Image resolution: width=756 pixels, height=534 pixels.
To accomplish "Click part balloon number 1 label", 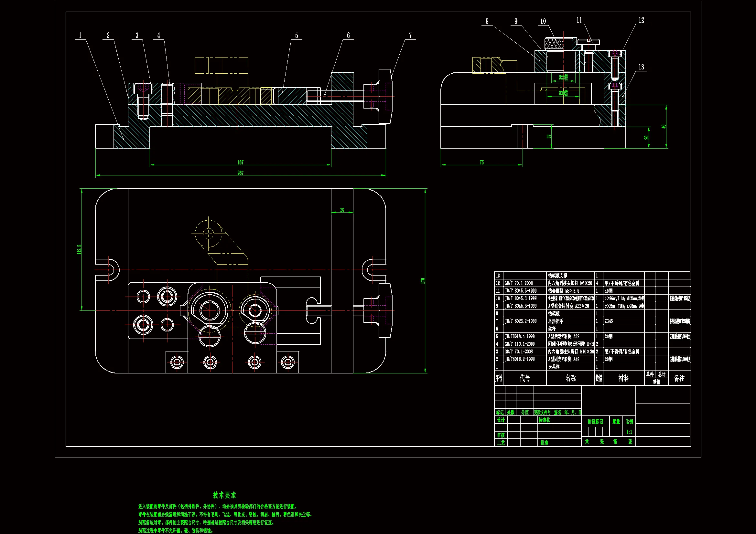I will tap(80, 35).
